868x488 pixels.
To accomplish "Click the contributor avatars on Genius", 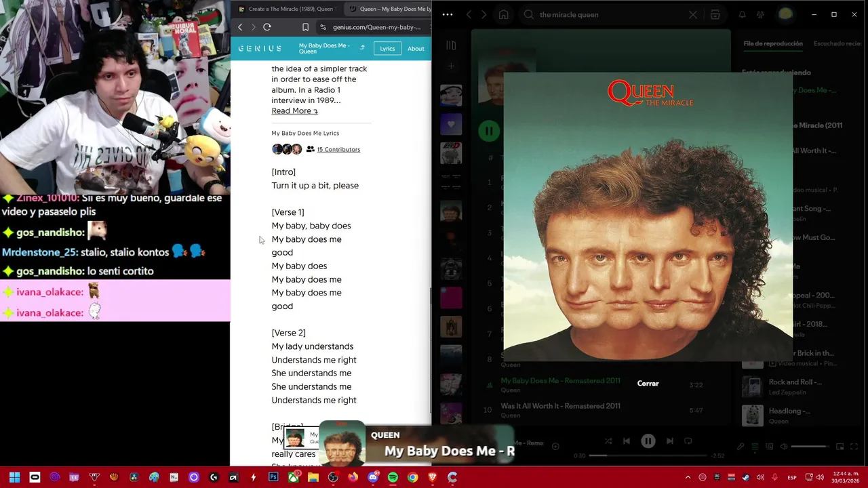I will tap(287, 149).
